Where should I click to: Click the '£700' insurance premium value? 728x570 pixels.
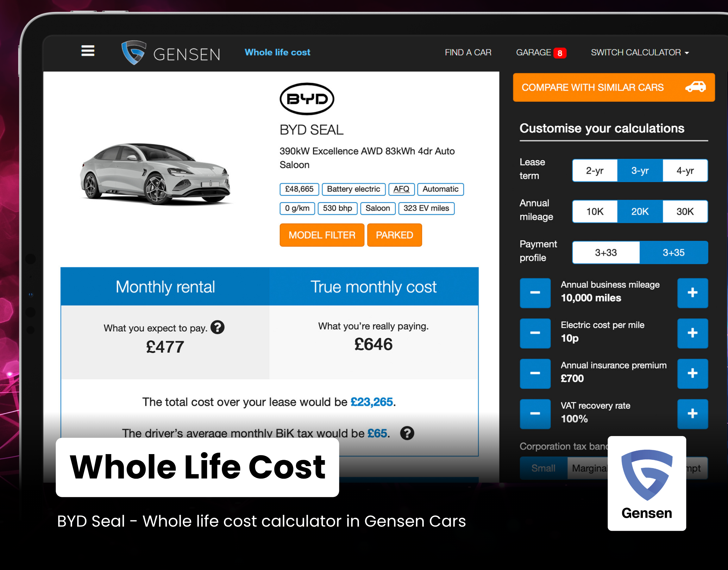[572, 378]
